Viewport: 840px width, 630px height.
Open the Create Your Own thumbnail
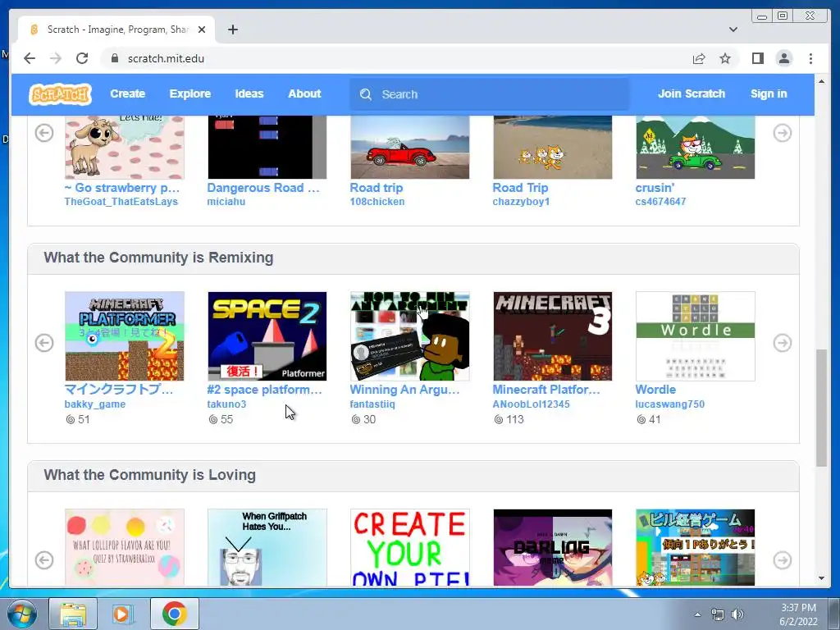410,547
